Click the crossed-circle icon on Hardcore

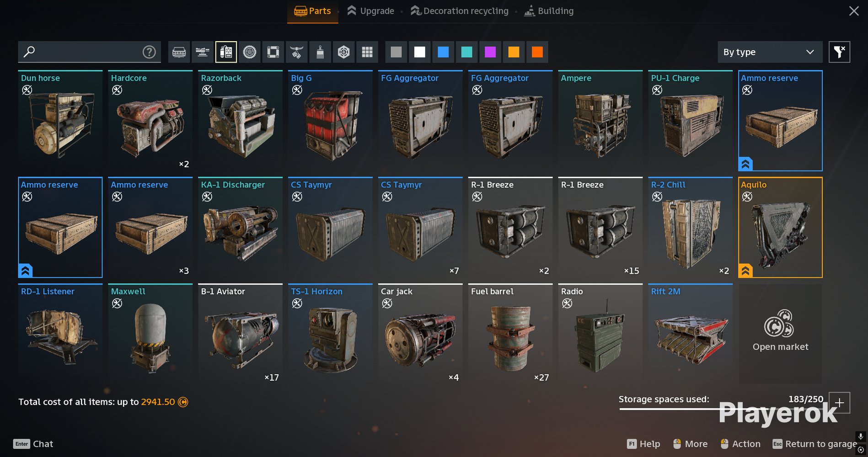(x=117, y=90)
